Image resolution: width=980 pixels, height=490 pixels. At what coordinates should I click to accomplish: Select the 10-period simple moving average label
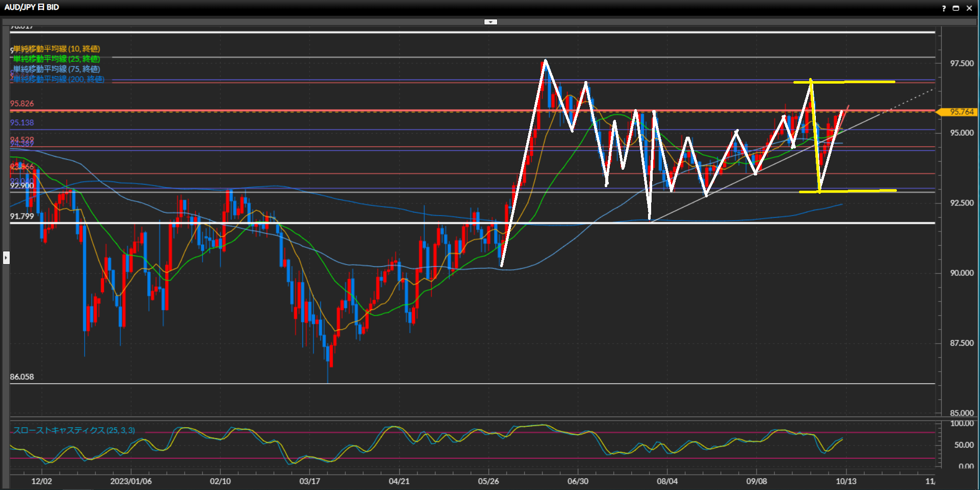click(57, 49)
